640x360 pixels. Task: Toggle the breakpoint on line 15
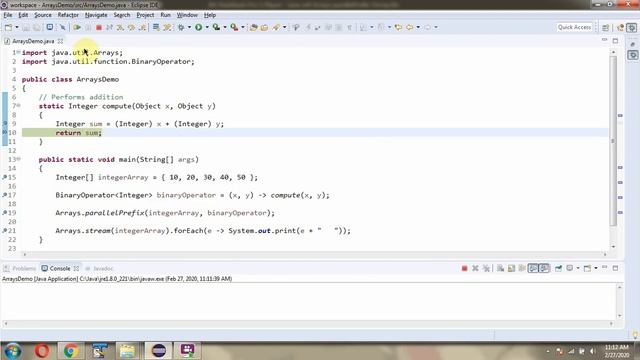[x=5, y=177]
